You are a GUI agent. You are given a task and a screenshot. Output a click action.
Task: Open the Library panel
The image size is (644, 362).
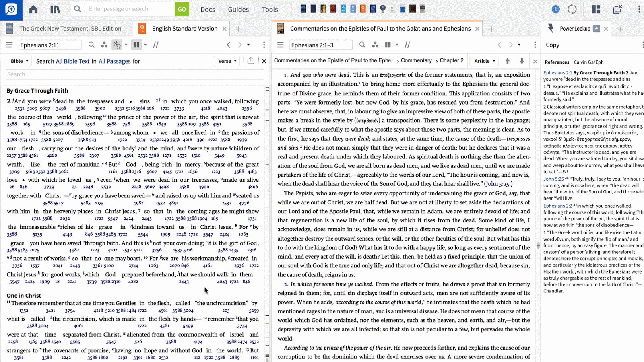coord(55,9)
